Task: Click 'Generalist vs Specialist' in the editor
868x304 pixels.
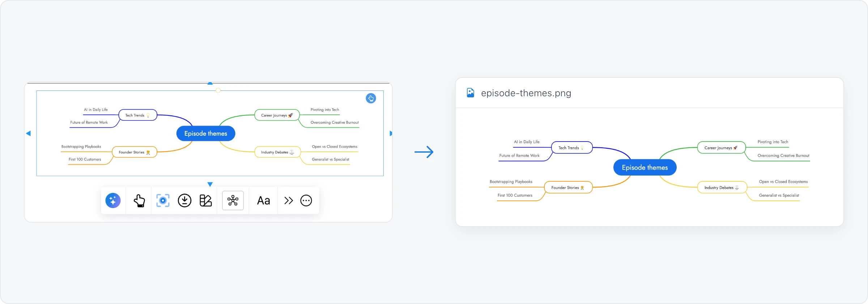Action: pyautogui.click(x=331, y=159)
